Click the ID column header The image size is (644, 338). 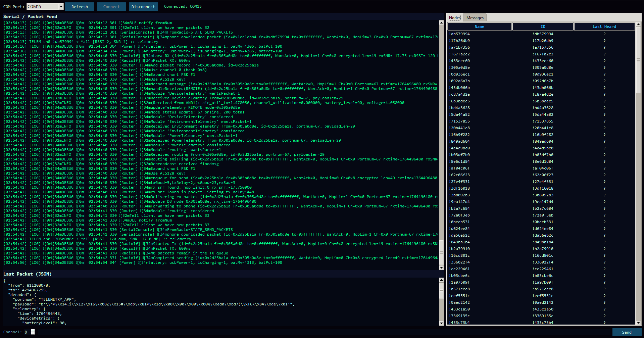click(x=542, y=27)
